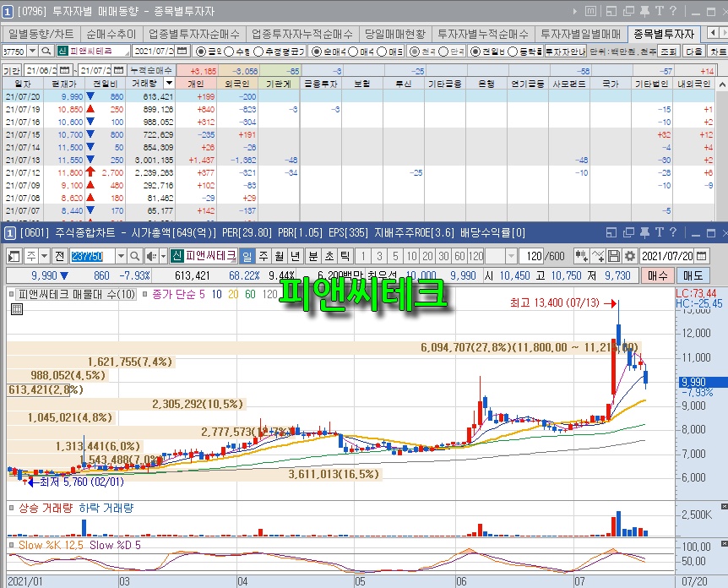The height and width of the screenshot is (588, 728).
Task: Open the 투자자별누적순매수 tab
Action: pos(483,34)
